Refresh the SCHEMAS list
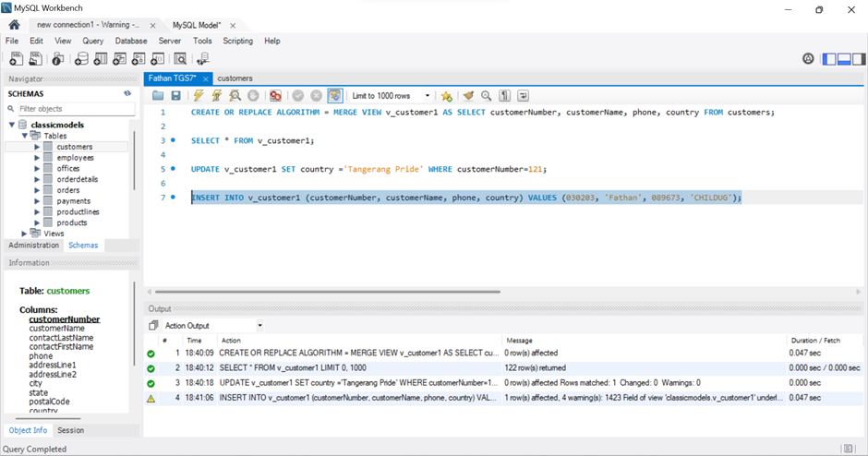The height and width of the screenshot is (456, 868). [127, 93]
